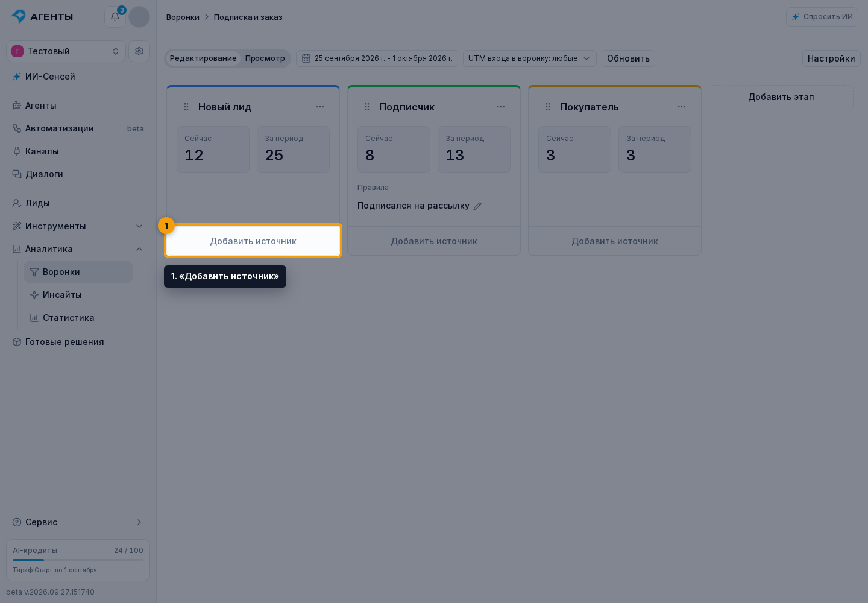
Task: Add source to Подписчик stage
Action: (x=434, y=241)
